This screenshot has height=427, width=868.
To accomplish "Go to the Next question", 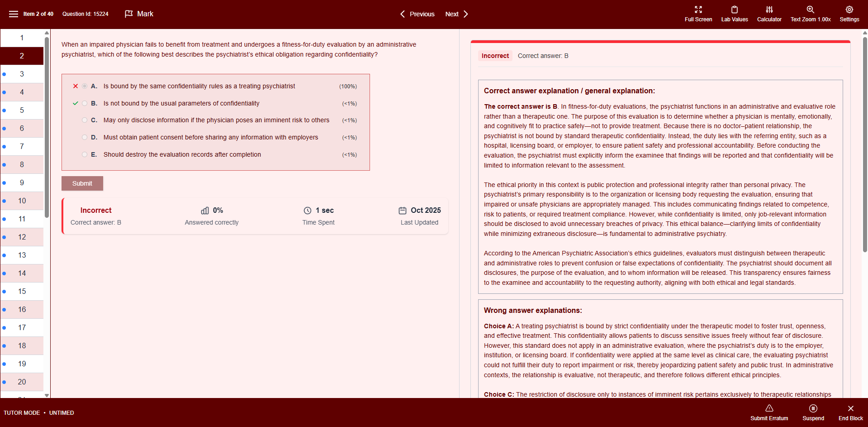I will (x=456, y=14).
